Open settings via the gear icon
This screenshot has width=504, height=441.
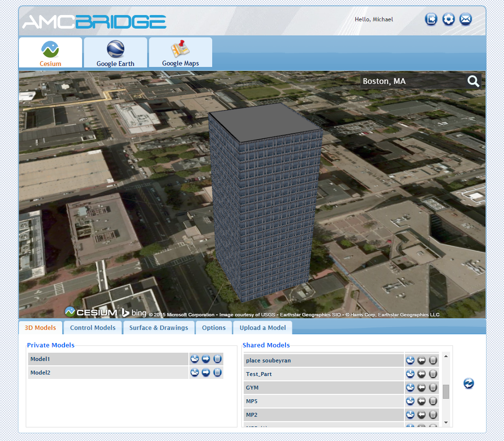coord(448,19)
